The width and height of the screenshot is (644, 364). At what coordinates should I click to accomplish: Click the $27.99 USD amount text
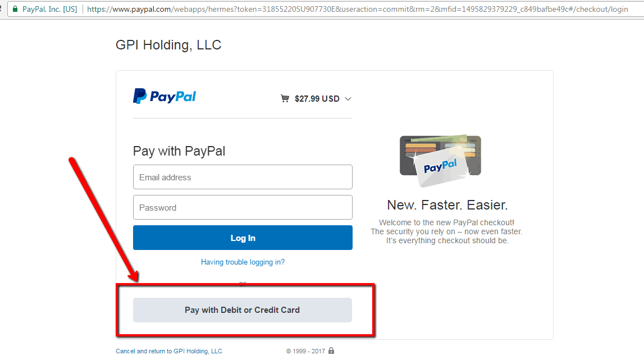tap(317, 99)
